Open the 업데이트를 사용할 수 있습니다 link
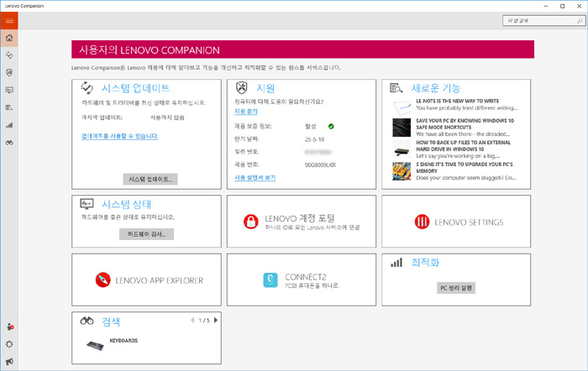 pyautogui.click(x=120, y=136)
